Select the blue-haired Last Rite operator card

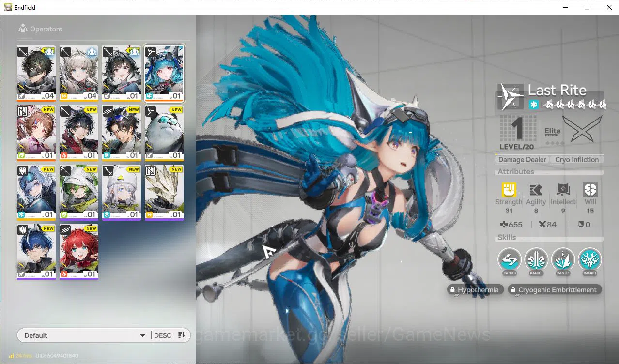pos(164,74)
